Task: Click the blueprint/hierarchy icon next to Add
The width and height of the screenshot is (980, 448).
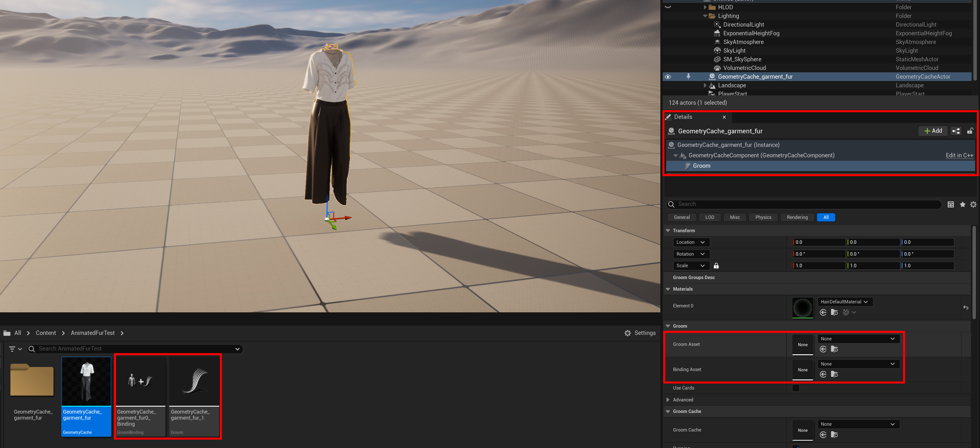Action: pos(956,131)
